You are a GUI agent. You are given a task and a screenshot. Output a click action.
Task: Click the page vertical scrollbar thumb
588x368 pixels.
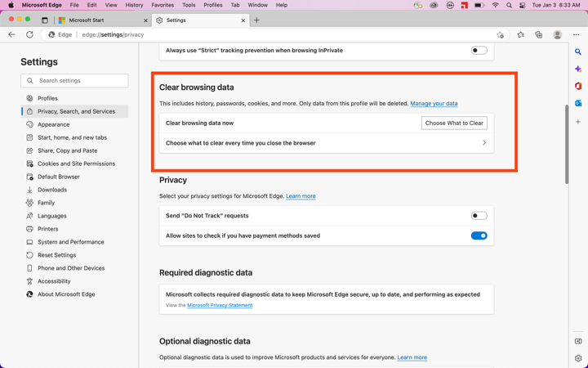pos(567,144)
